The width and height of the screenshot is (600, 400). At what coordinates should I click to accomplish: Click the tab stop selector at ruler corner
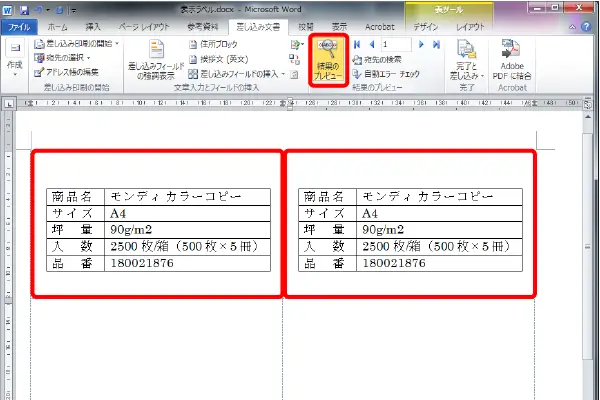pyautogui.click(x=8, y=104)
